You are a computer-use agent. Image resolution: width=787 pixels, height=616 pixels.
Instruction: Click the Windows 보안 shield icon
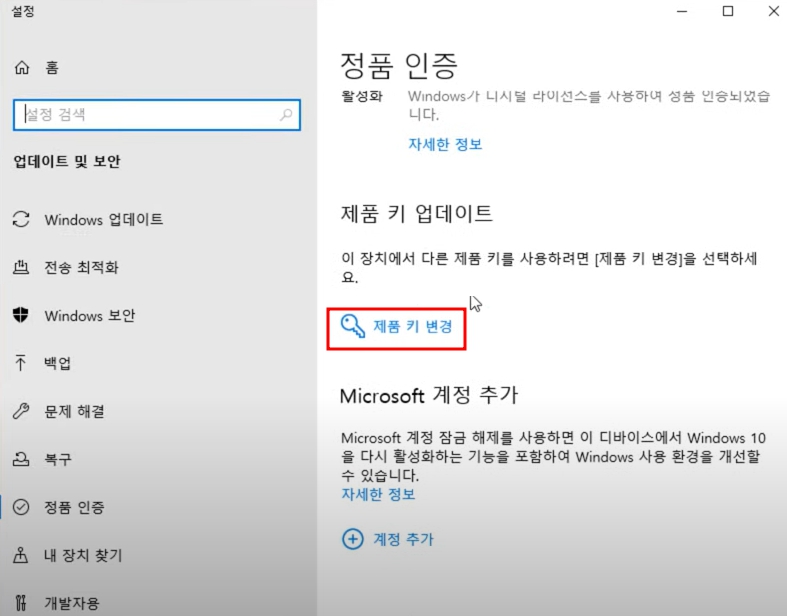[21, 315]
